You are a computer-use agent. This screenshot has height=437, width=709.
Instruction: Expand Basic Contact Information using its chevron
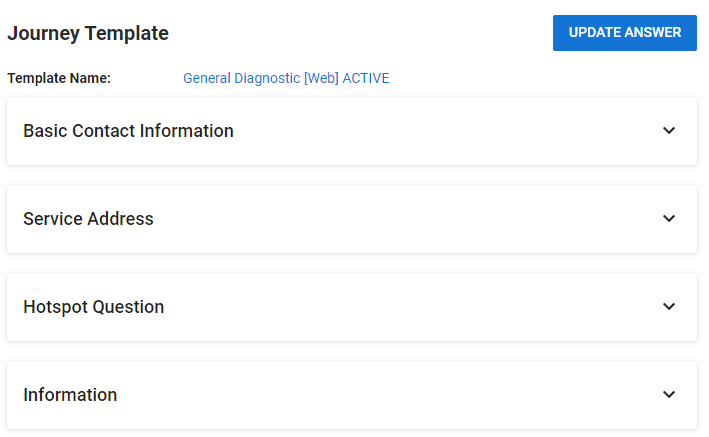coord(669,131)
